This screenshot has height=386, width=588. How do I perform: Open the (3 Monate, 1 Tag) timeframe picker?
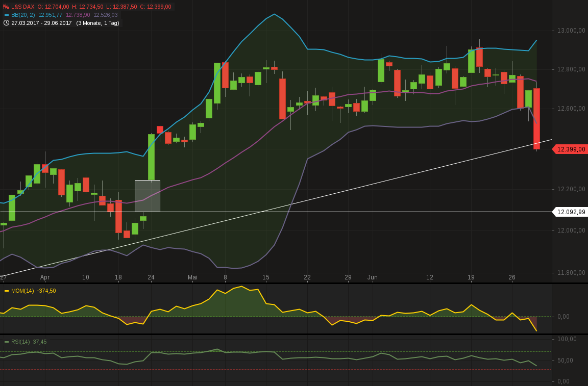coord(98,23)
